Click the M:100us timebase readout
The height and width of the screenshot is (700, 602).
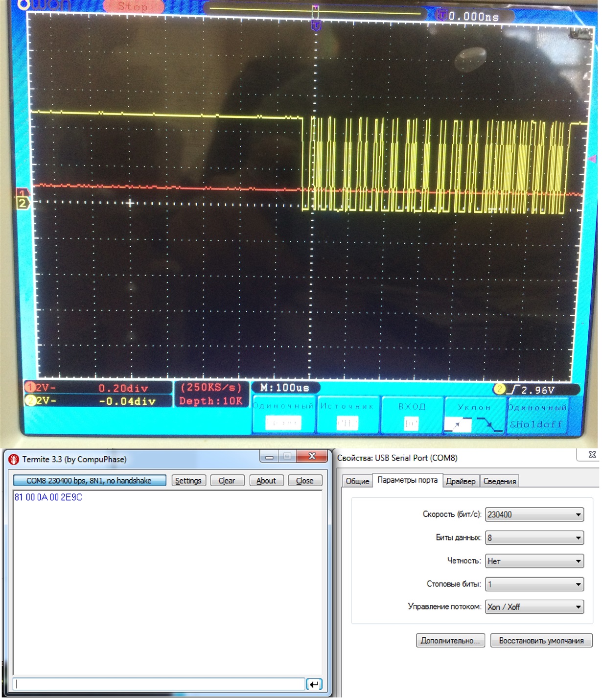coord(285,388)
